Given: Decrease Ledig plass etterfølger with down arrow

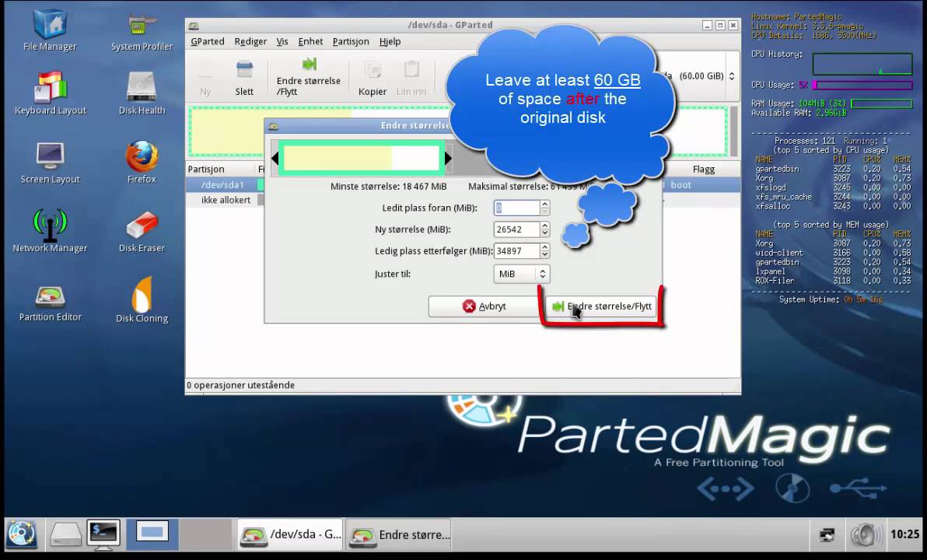Looking at the screenshot, I should pyautogui.click(x=545, y=255).
